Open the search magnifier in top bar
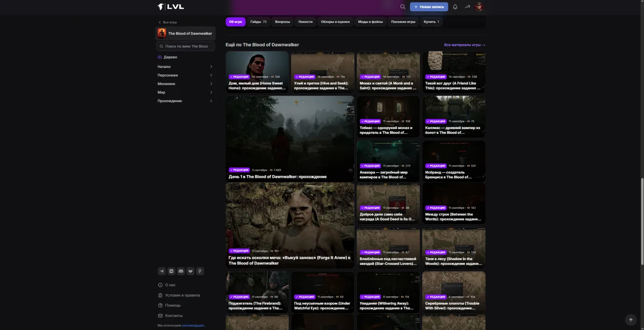The image size is (644, 330). [x=402, y=7]
